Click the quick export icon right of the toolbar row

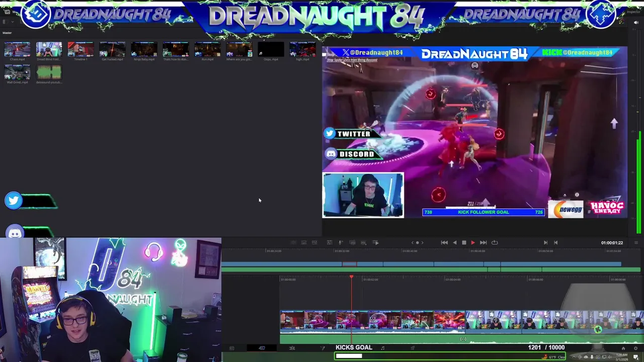coord(375,242)
